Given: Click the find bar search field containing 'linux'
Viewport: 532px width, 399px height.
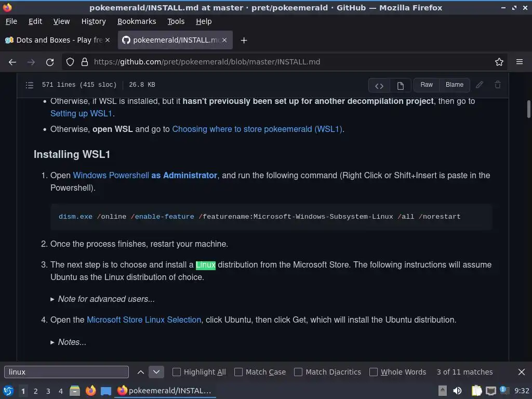Looking at the screenshot, I should [66, 372].
